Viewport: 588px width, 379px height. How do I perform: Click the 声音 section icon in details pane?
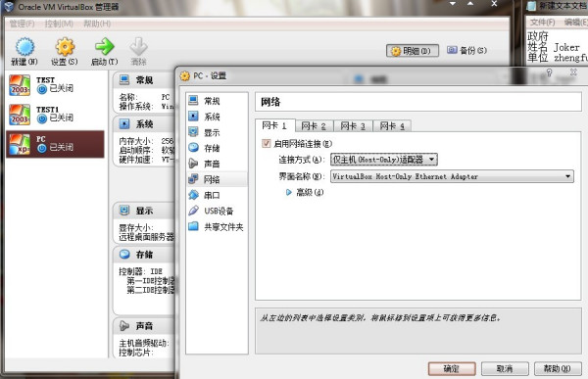pos(124,325)
